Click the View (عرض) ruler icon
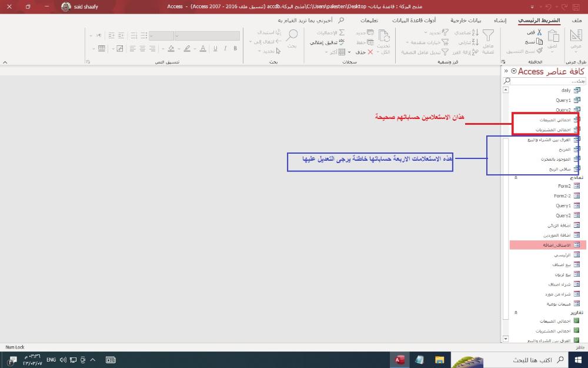Image resolution: width=588 pixels, height=368 pixels. coord(576,36)
